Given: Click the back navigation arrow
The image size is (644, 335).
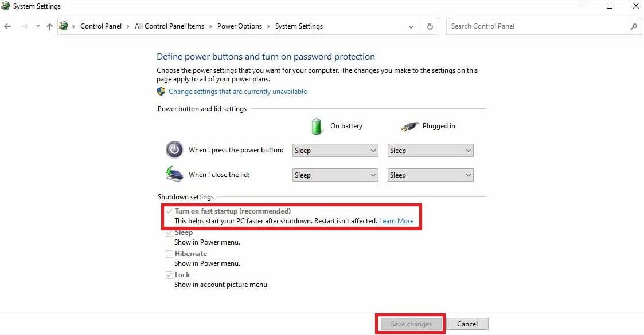Looking at the screenshot, I should [x=7, y=26].
